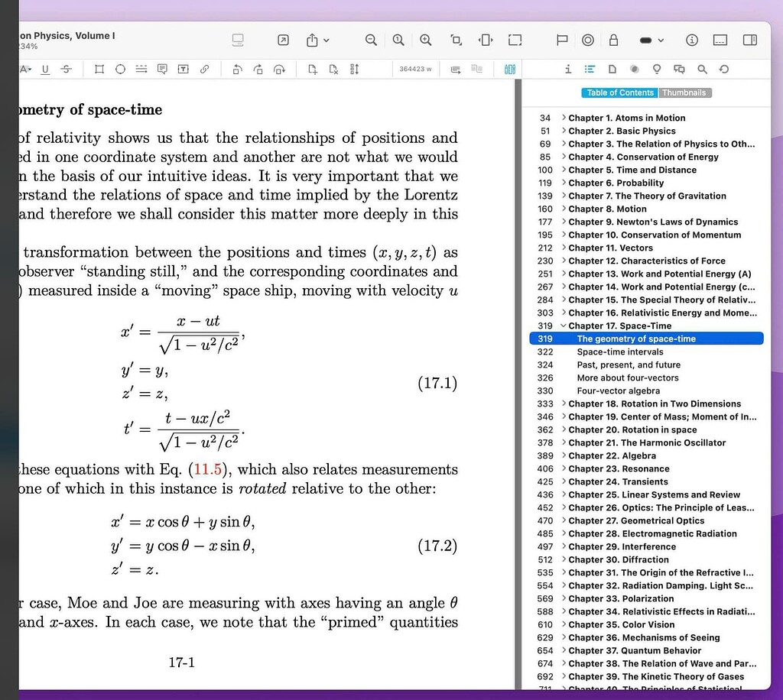Select the underline annotation tool
The width and height of the screenshot is (783, 700).
(46, 69)
